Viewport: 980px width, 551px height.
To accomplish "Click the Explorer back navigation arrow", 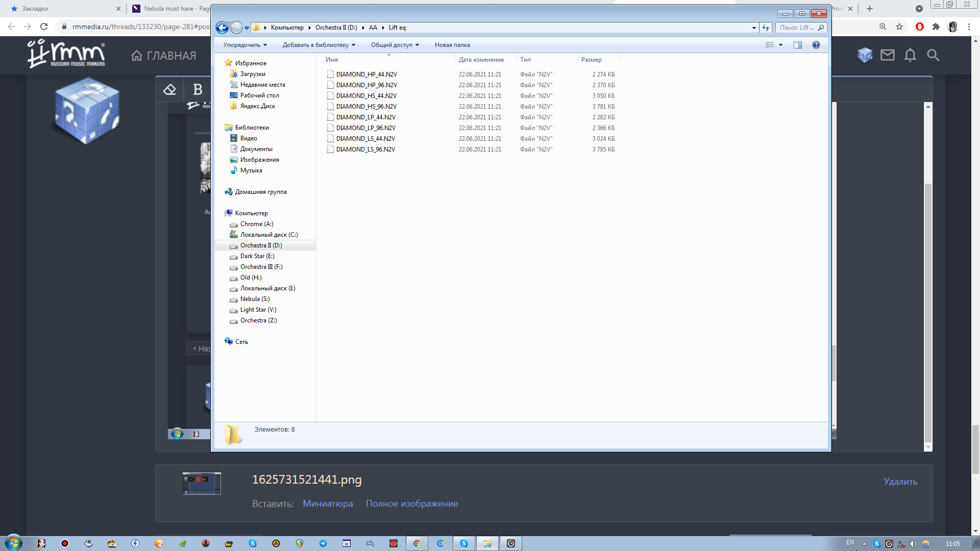I will click(222, 28).
